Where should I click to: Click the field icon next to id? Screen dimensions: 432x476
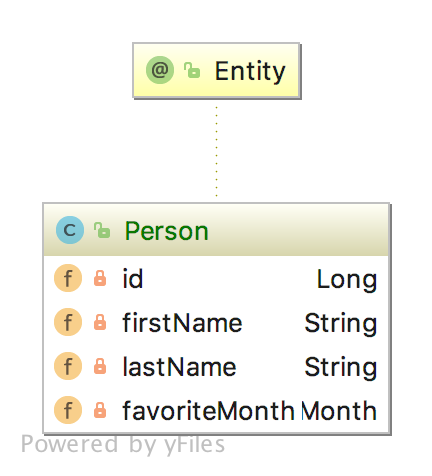pyautogui.click(x=68, y=278)
